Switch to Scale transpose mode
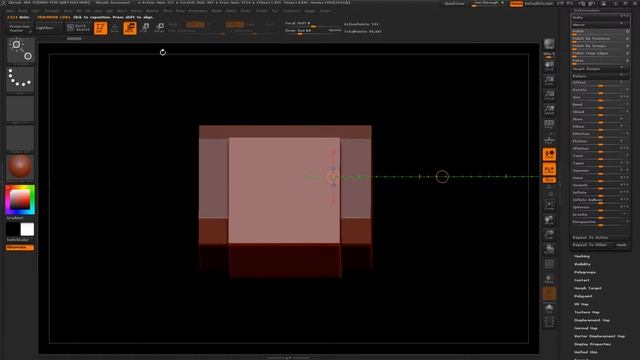 tap(145, 28)
